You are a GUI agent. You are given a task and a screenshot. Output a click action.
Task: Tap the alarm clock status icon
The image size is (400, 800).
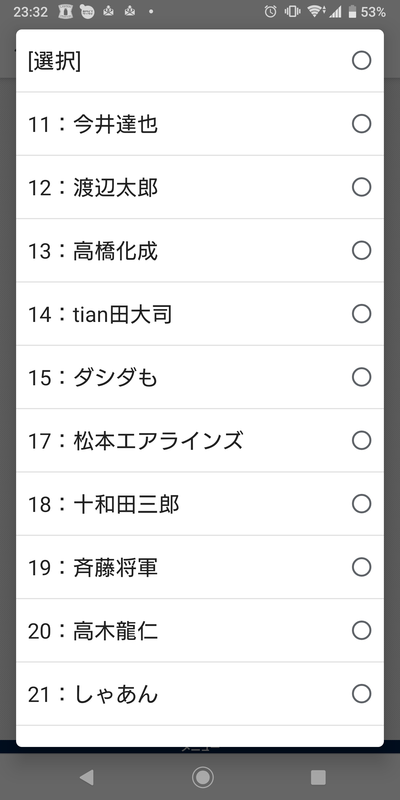tap(270, 12)
